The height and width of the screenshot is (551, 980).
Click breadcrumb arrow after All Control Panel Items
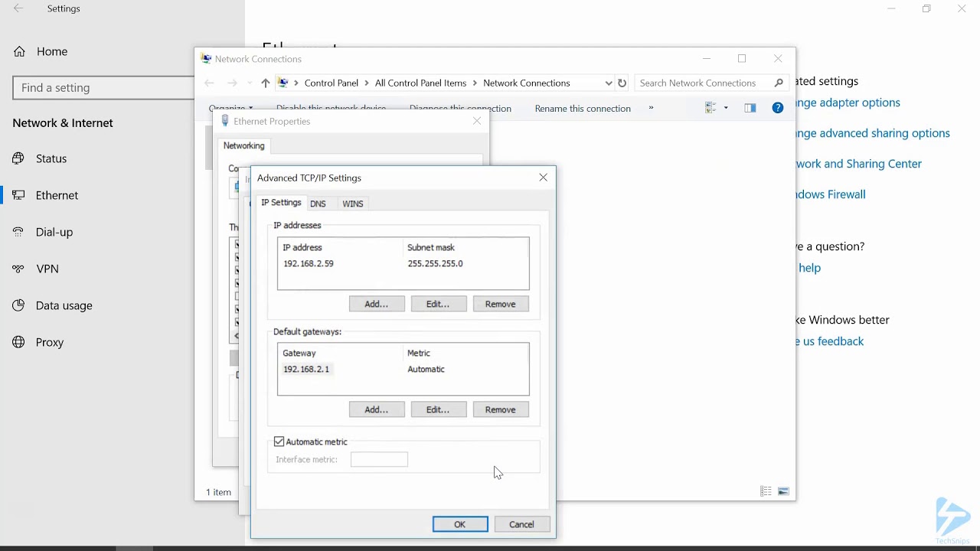[x=475, y=83]
